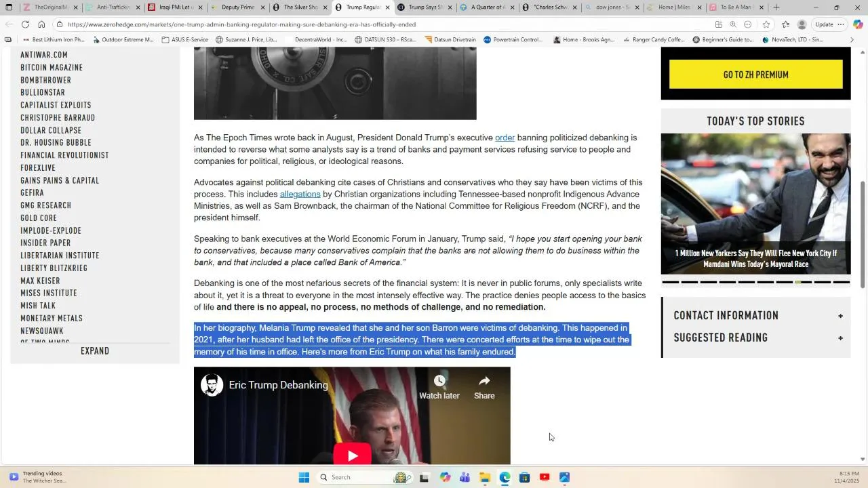Image resolution: width=868 pixels, height=488 pixels.
Task: Open the Copilot app on the taskbar
Action: click(x=445, y=477)
